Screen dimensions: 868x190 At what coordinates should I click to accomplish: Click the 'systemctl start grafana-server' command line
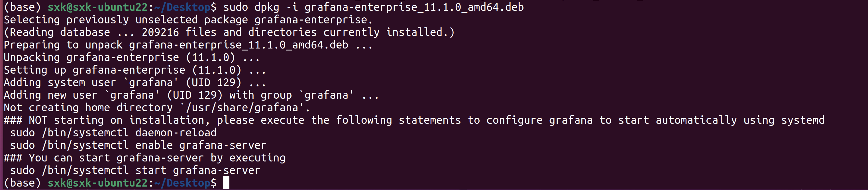135,170
